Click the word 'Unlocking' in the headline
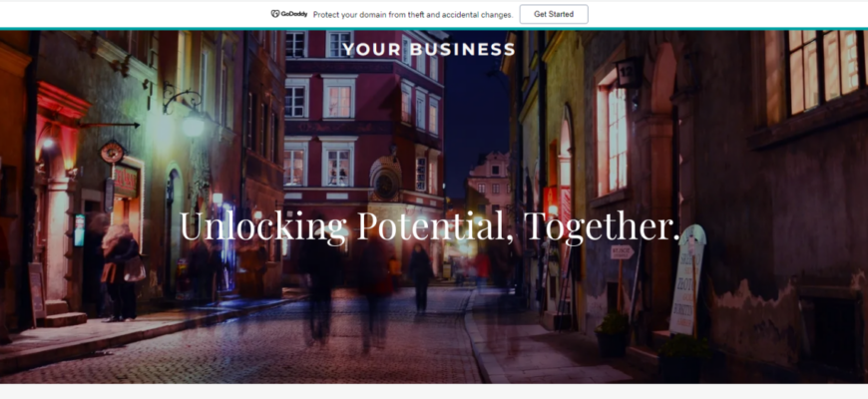This screenshot has width=868, height=399. (x=263, y=226)
